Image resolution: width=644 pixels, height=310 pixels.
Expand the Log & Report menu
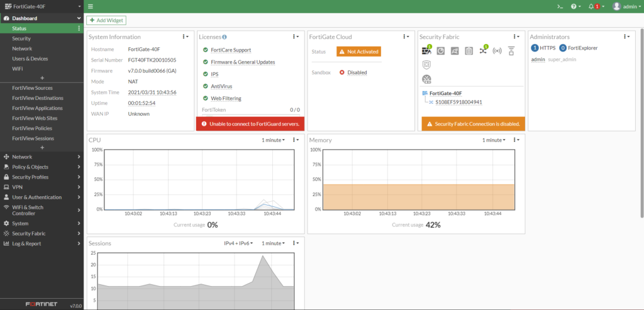pyautogui.click(x=42, y=243)
